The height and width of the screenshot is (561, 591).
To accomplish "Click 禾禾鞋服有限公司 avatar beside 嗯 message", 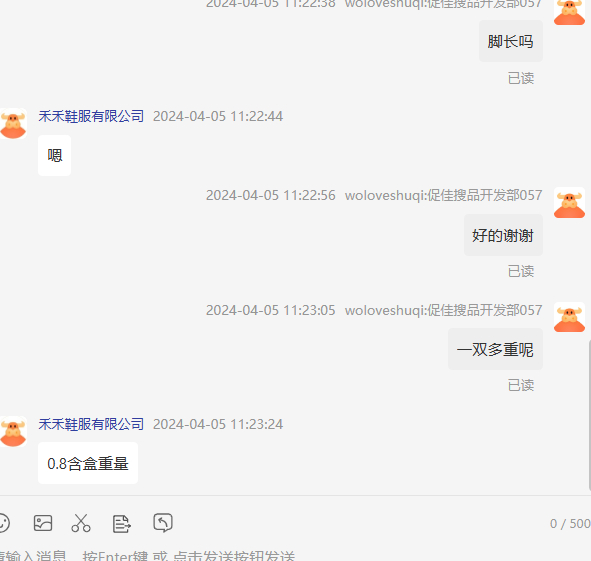I will coord(13,124).
